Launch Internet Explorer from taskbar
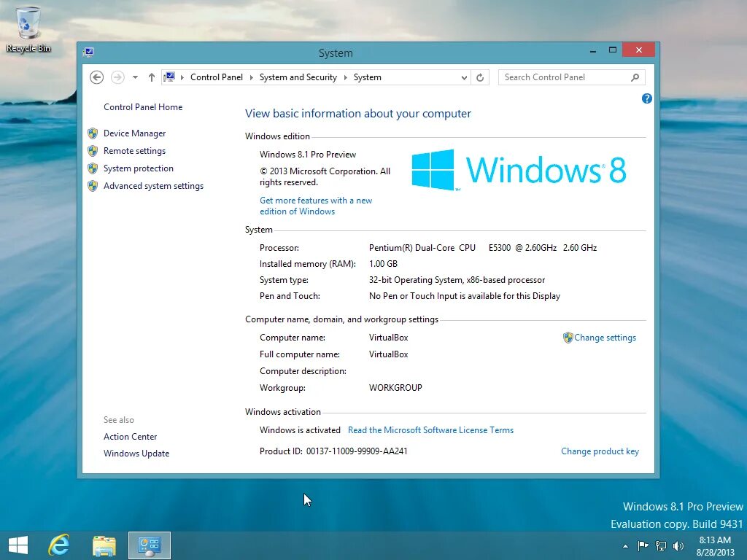This screenshot has height=560, width=747. tap(59, 545)
